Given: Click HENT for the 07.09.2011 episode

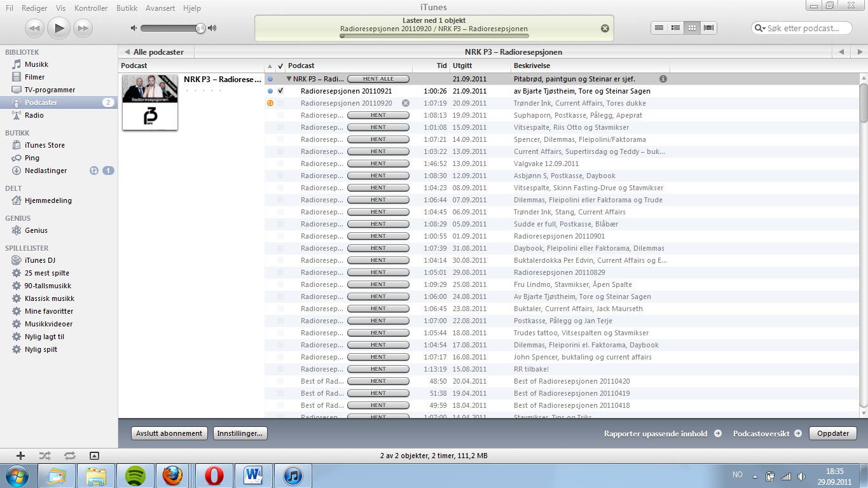Looking at the screenshot, I should (378, 200).
